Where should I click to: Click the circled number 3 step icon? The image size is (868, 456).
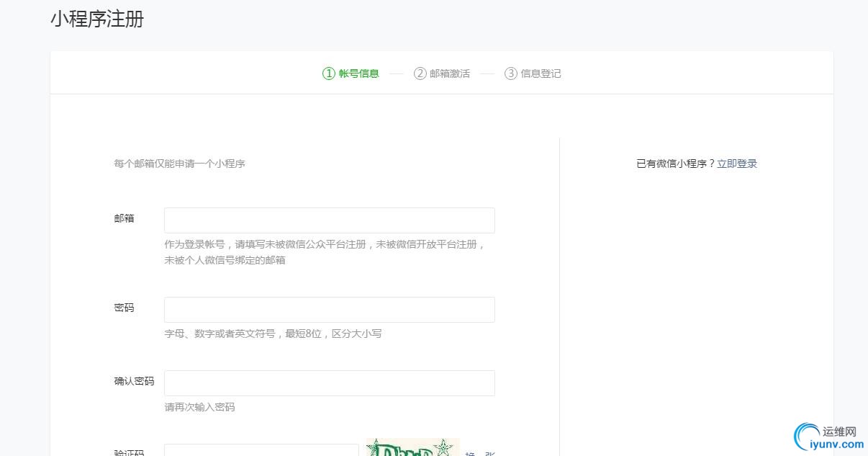pos(511,73)
